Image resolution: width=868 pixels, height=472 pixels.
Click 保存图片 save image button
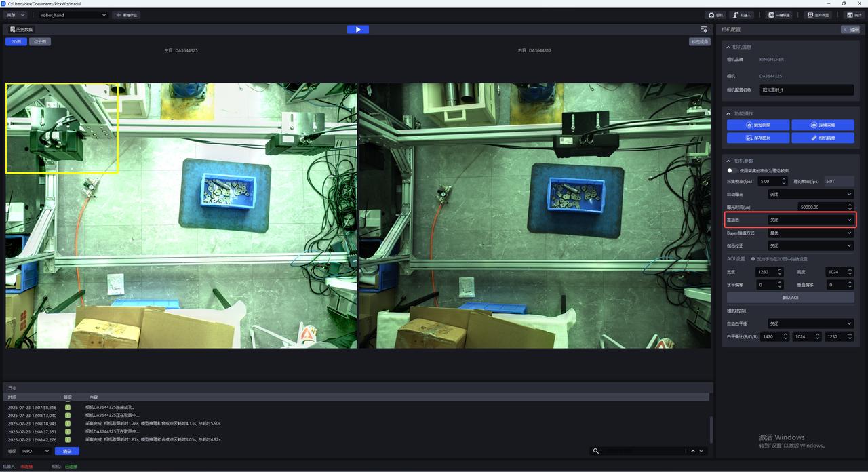(757, 138)
